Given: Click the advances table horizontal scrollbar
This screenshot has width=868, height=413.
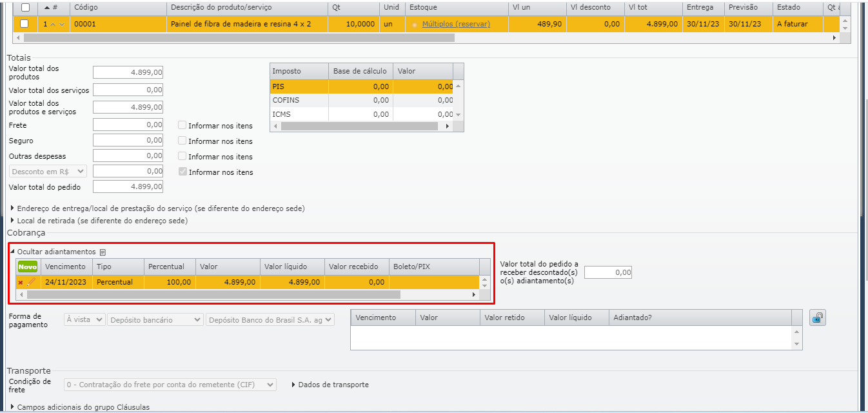Looking at the screenshot, I should coord(213,294).
